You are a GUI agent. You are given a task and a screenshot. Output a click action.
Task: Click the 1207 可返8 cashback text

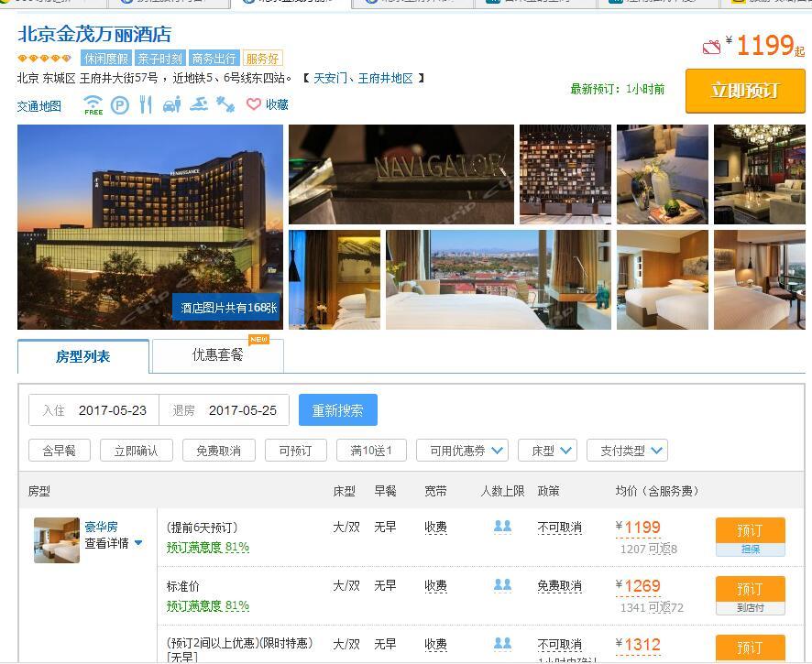(x=649, y=549)
